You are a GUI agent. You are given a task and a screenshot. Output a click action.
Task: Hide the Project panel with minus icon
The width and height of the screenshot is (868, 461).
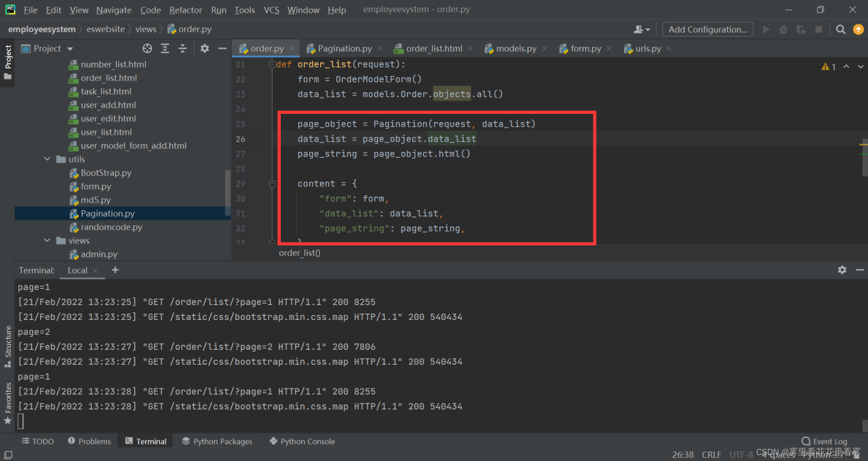tap(222, 48)
